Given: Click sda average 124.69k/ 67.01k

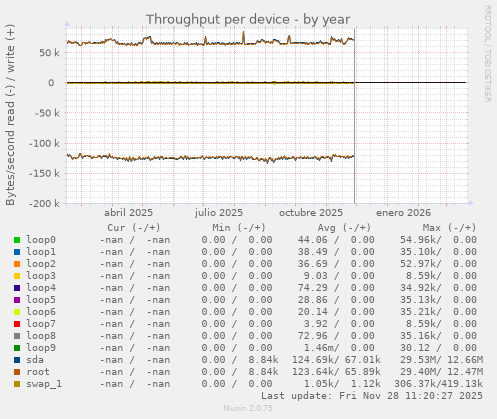Looking at the screenshot, I should 336,360.
